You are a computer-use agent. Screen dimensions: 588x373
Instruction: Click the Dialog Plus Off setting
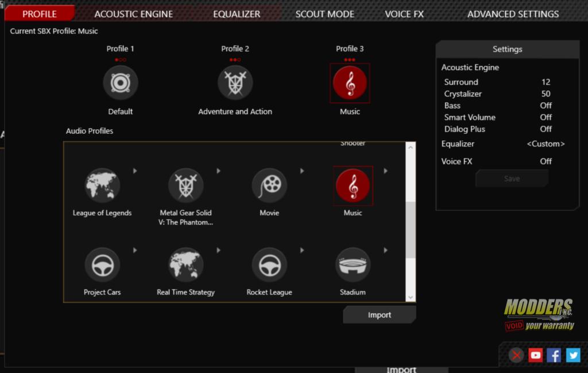pos(546,129)
